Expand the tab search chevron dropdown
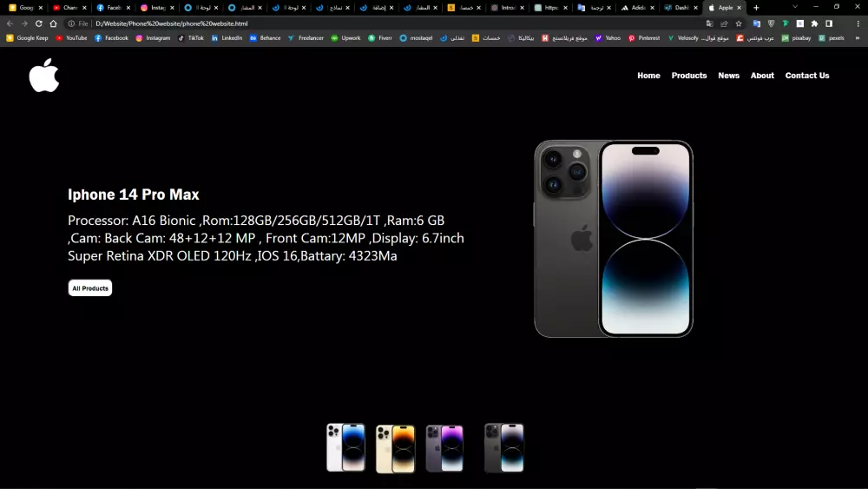 click(795, 7)
